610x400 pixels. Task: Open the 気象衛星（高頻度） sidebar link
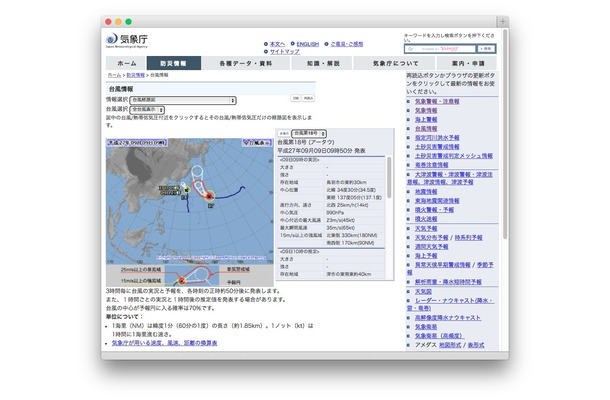(x=440, y=336)
